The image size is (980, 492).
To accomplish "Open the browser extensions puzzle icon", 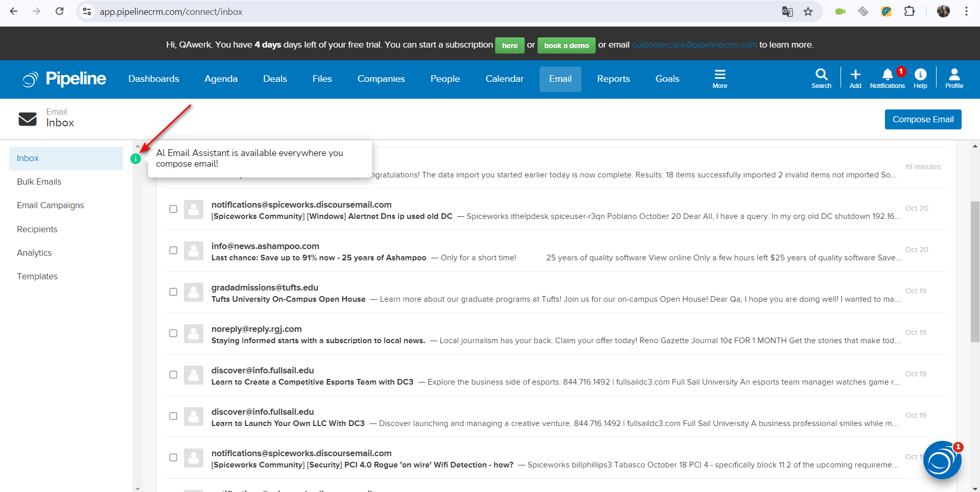I will pyautogui.click(x=909, y=11).
